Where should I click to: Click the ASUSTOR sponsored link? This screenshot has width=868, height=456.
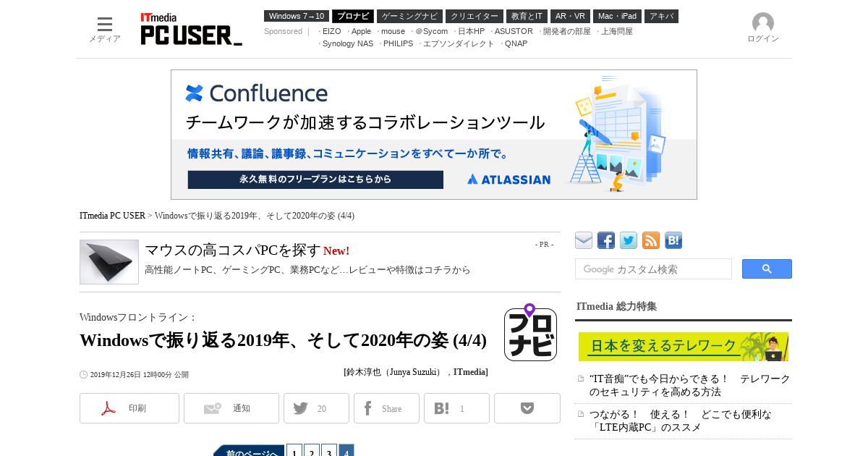514,31
